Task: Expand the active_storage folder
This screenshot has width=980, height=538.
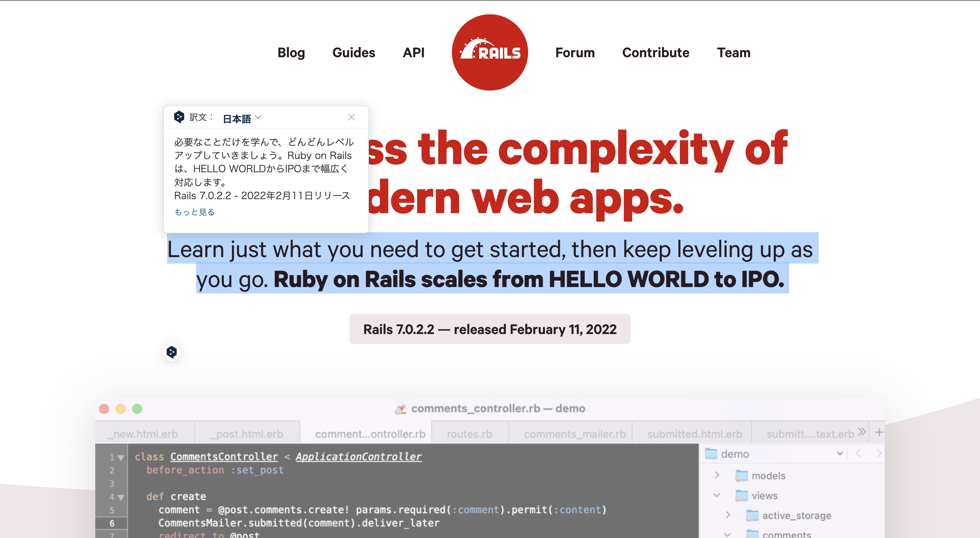Action: point(728,515)
